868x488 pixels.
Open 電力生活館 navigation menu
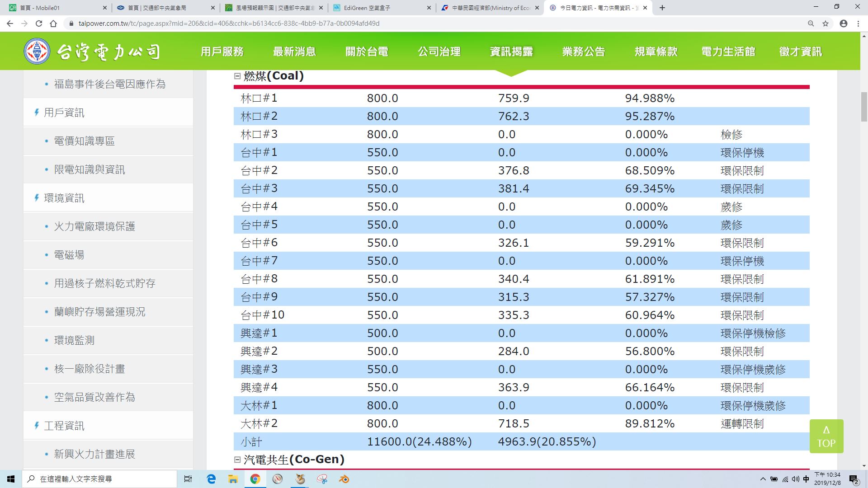[728, 52]
